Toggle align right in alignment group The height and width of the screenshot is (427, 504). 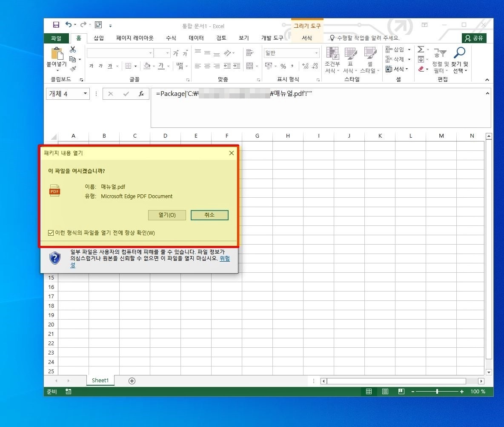[217, 66]
